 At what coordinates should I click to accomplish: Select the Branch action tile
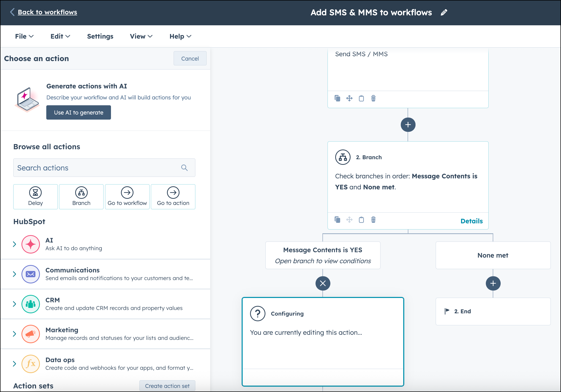pos(81,197)
